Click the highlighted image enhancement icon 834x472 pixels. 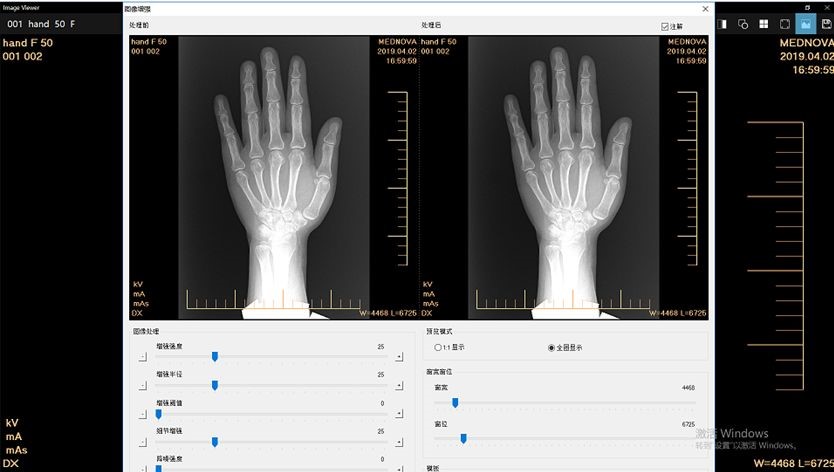pos(805,24)
